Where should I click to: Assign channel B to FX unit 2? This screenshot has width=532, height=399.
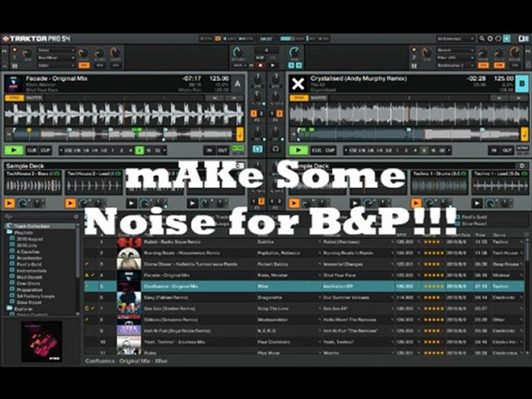279,114
